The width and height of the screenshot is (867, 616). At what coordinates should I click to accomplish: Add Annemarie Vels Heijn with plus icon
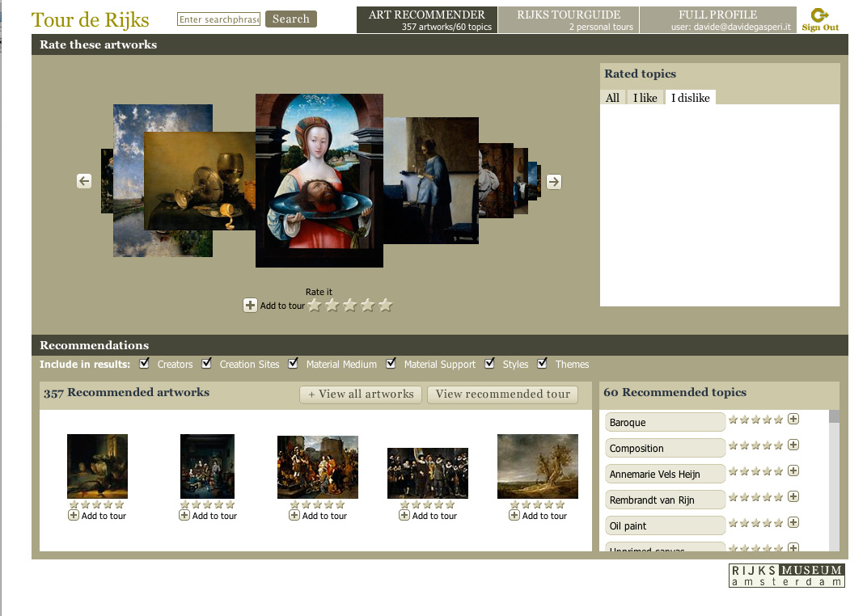(x=793, y=470)
